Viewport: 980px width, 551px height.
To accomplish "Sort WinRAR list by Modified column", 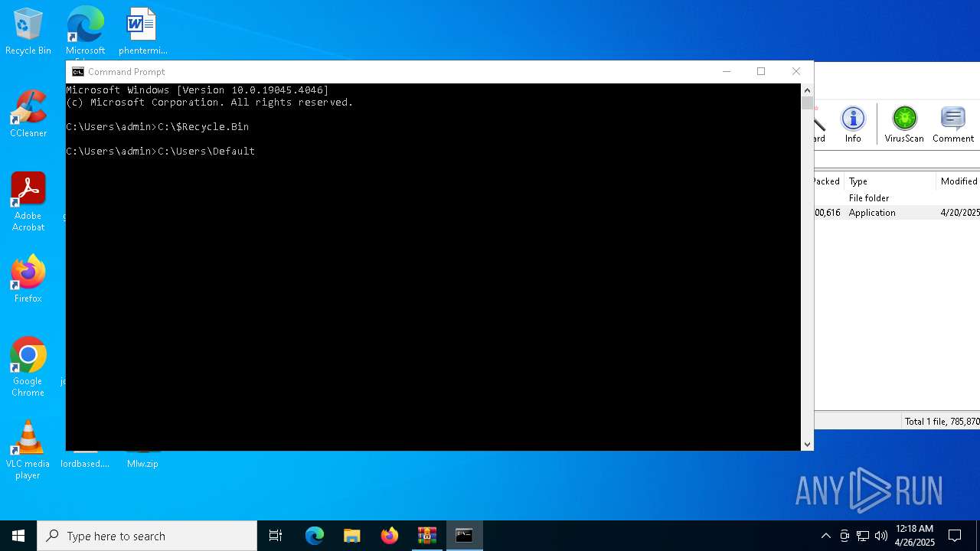I will [959, 181].
